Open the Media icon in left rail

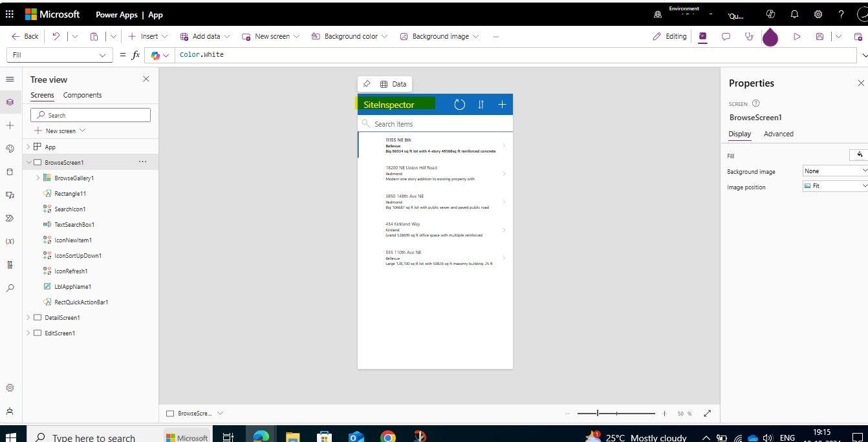coord(10,195)
